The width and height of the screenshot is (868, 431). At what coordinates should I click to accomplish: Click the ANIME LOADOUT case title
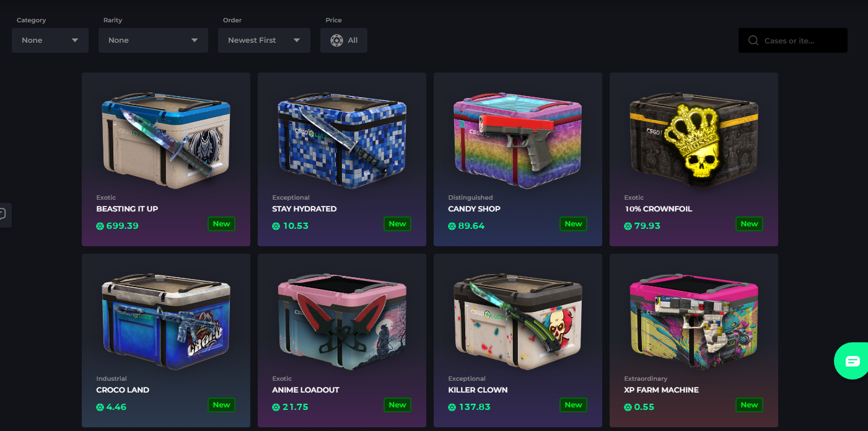tap(305, 390)
